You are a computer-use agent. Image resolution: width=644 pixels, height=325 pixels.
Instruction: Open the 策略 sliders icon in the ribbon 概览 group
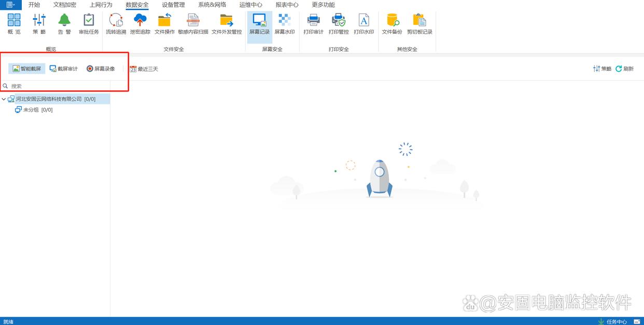(39, 24)
